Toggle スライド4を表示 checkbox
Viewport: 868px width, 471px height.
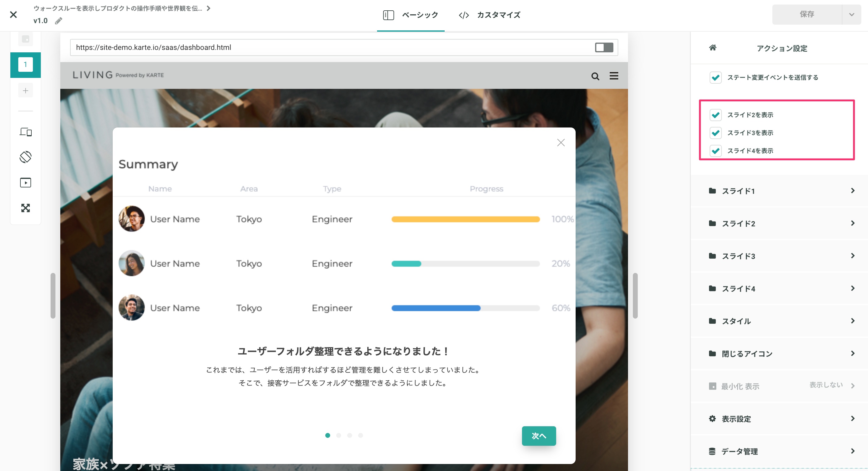coord(715,151)
